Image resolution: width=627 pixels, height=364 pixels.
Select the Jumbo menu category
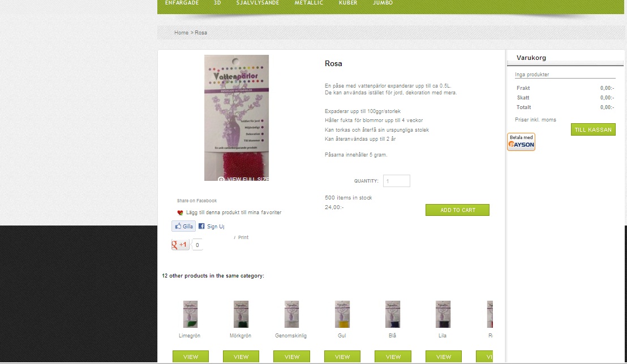[x=383, y=3]
